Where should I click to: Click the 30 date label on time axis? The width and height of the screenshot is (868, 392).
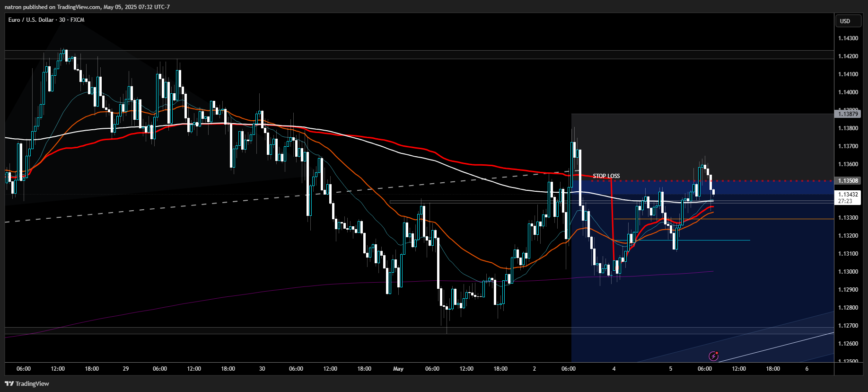pos(262,369)
